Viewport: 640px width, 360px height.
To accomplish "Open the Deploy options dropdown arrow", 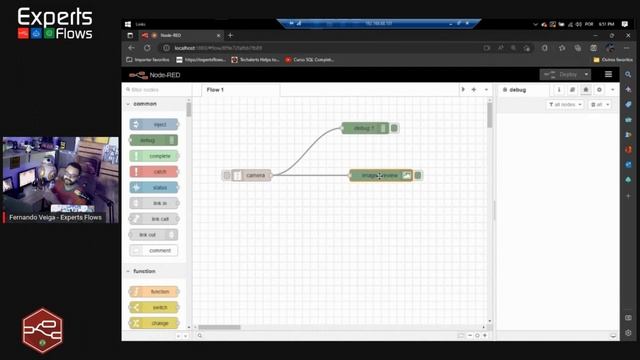I will [x=587, y=75].
